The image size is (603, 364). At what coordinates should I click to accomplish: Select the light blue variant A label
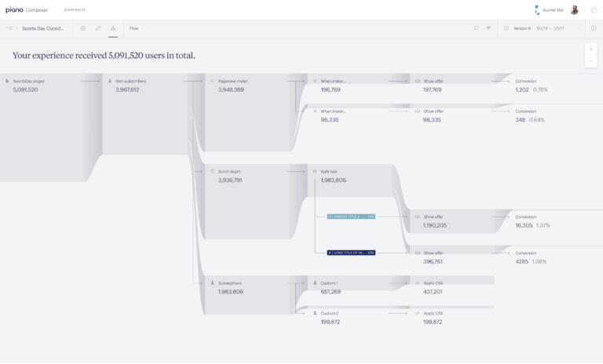351,216
